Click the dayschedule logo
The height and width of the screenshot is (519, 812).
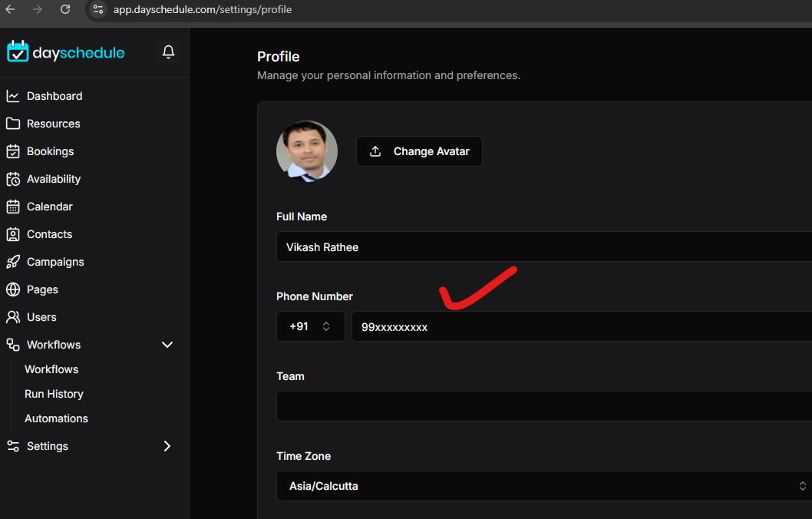66,51
